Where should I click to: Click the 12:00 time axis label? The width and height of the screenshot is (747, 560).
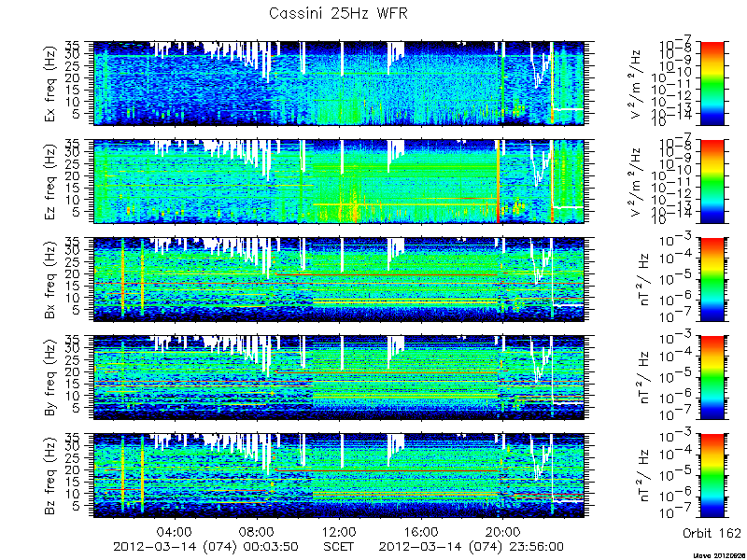339,531
